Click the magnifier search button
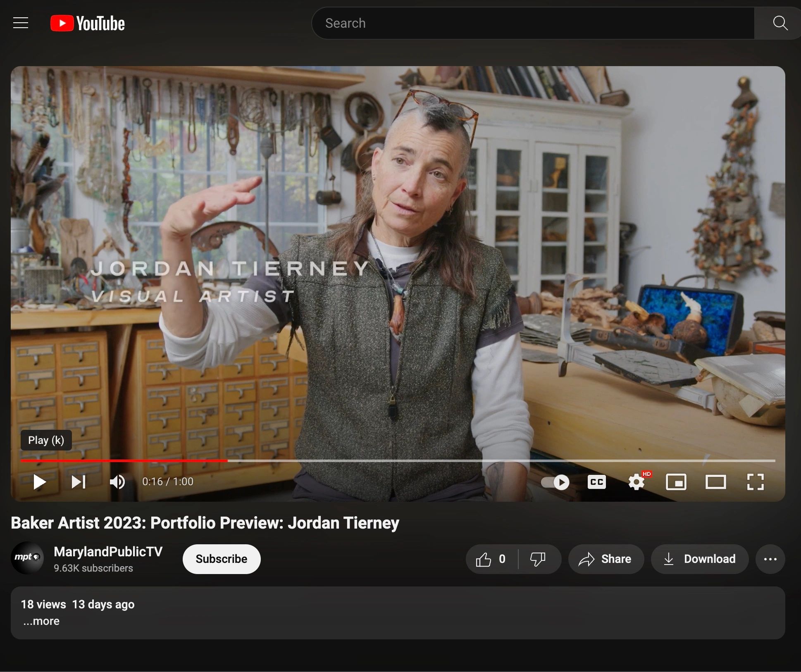The height and width of the screenshot is (672, 801). (780, 23)
